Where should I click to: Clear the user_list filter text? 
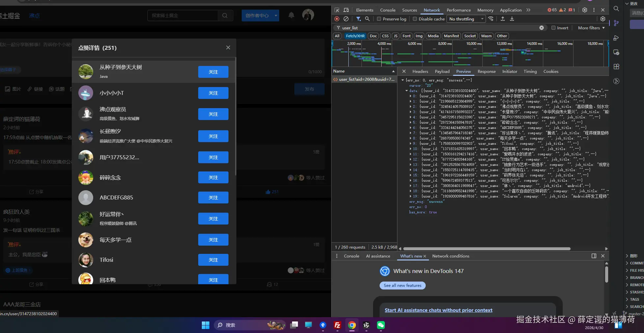pos(542,28)
